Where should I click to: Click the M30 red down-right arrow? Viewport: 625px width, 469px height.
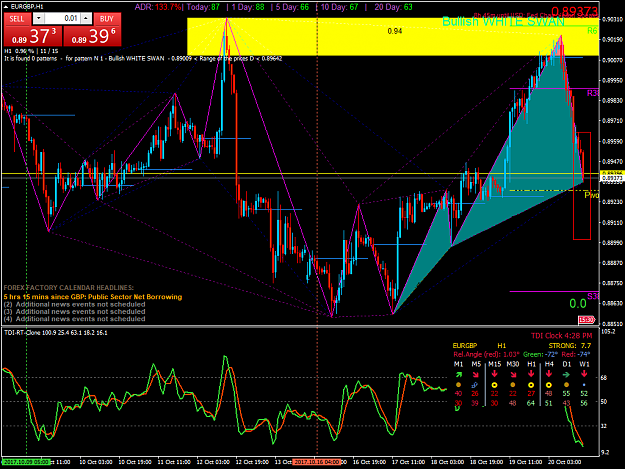(x=513, y=374)
